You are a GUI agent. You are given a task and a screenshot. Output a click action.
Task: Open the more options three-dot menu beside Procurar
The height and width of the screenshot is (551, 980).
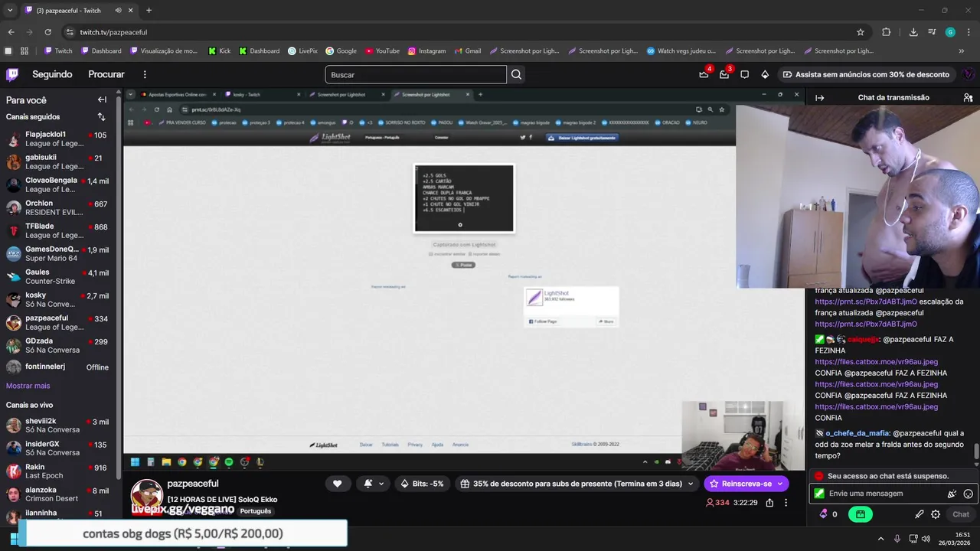pos(145,74)
